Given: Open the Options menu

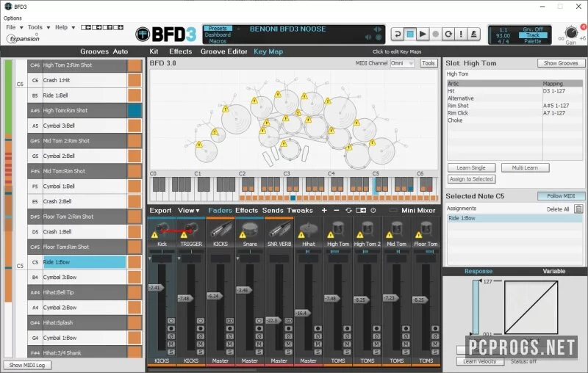Looking at the screenshot, I should [x=12, y=18].
